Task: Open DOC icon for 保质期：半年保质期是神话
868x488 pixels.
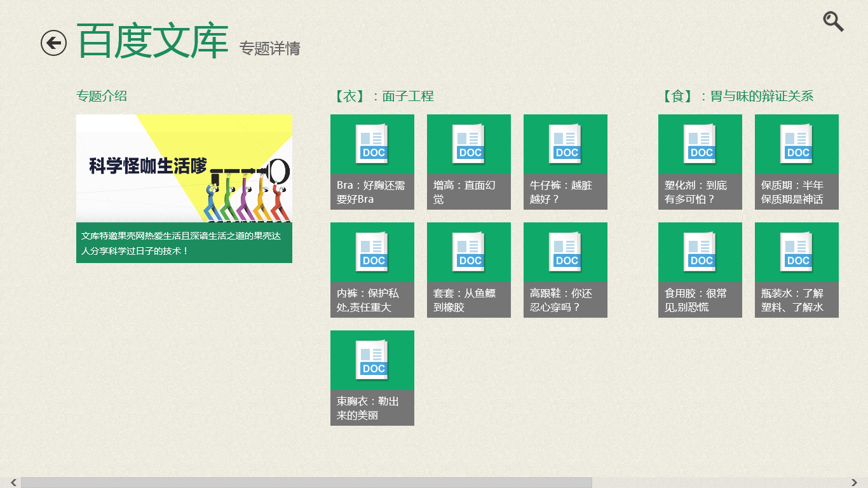Action: 797,144
